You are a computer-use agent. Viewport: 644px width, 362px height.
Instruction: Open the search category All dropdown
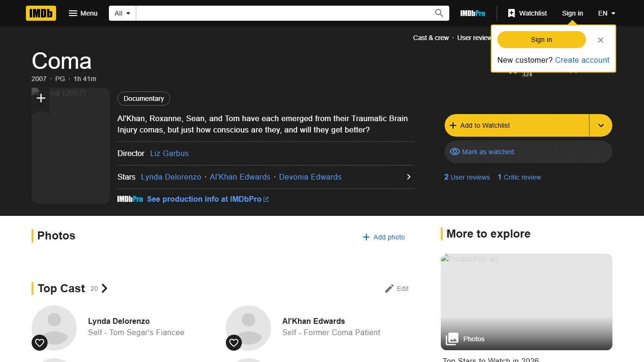(x=123, y=13)
